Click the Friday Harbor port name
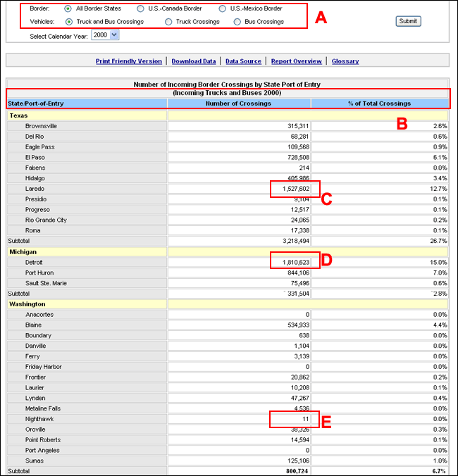 [x=44, y=367]
